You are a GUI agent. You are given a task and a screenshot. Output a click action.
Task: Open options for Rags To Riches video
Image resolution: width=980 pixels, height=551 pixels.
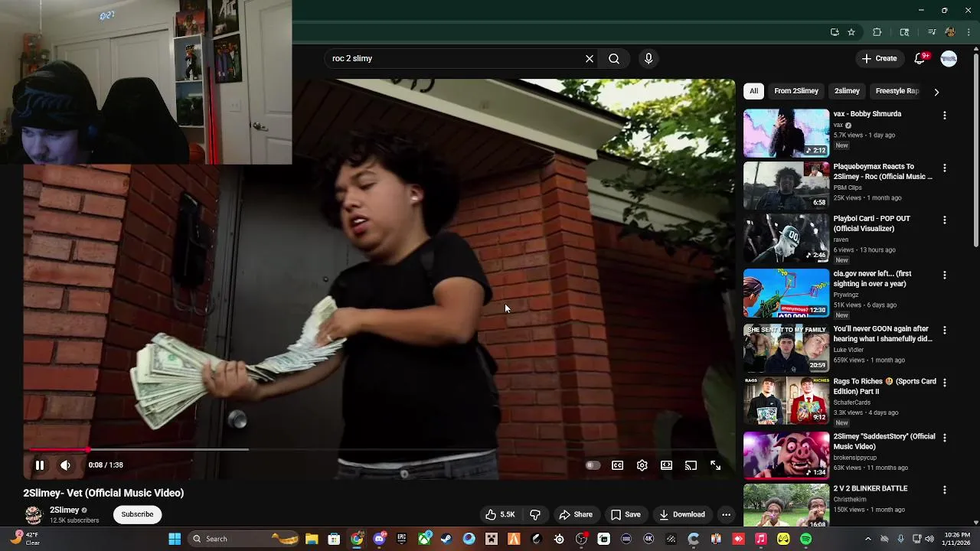944,383
